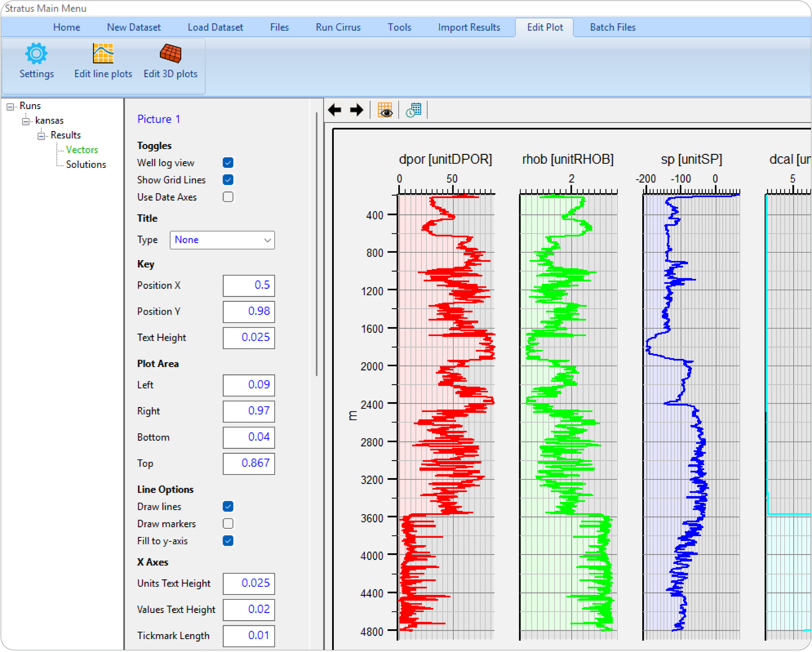This screenshot has width=812, height=652.
Task: Collapse the Runs tree node
Action: tap(10, 107)
